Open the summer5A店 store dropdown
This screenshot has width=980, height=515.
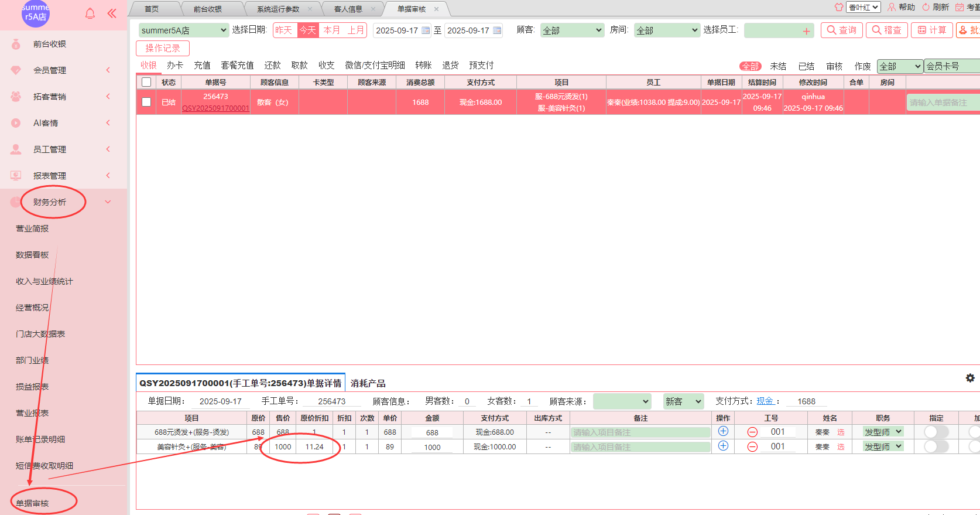tap(183, 30)
